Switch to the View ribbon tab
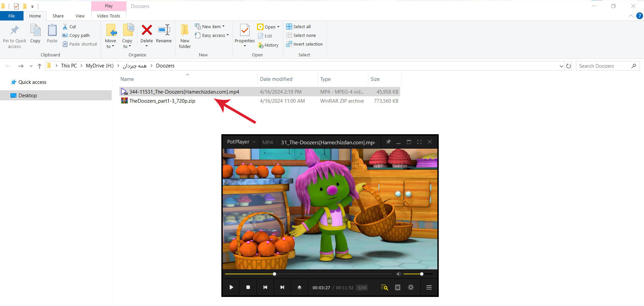 click(80, 16)
